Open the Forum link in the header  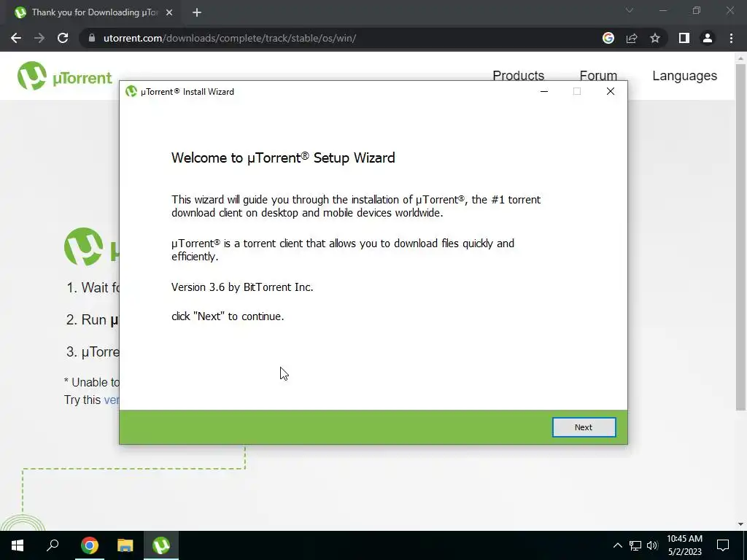598,76
